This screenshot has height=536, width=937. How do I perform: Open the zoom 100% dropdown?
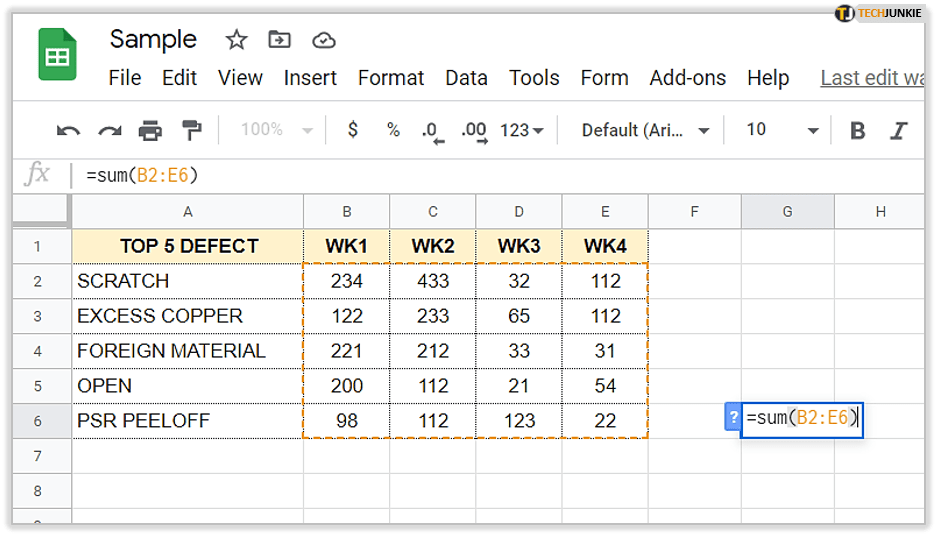pyautogui.click(x=276, y=130)
